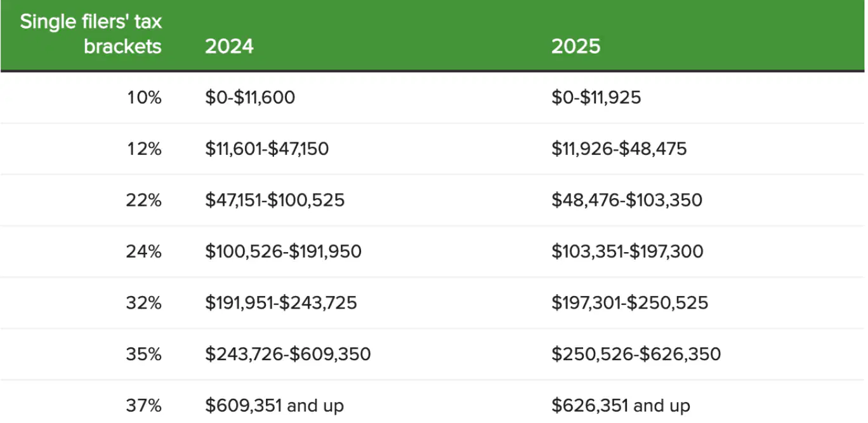Select the $100,526-$191,950 cell
The width and height of the screenshot is (868, 423).
[x=283, y=252]
